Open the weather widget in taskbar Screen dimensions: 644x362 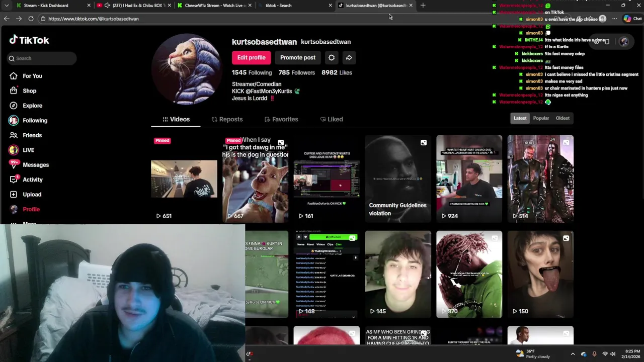[533, 354]
